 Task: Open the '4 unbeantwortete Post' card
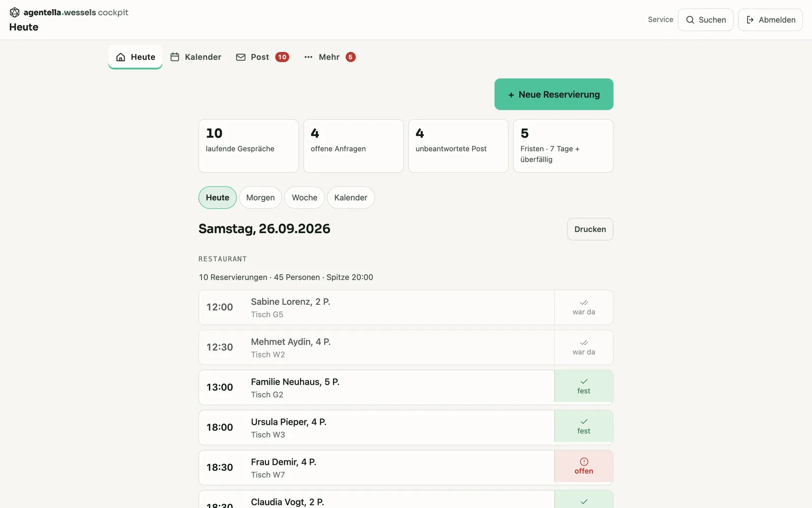[458, 146]
